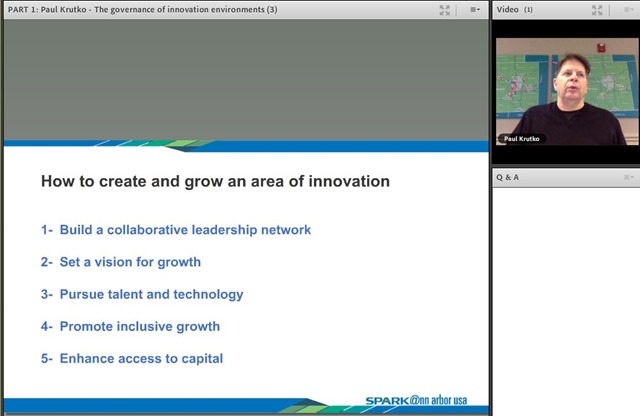Maximize the Paul Krutko presentation share pod
Screen dimensions: 640x416
[x=444, y=10]
